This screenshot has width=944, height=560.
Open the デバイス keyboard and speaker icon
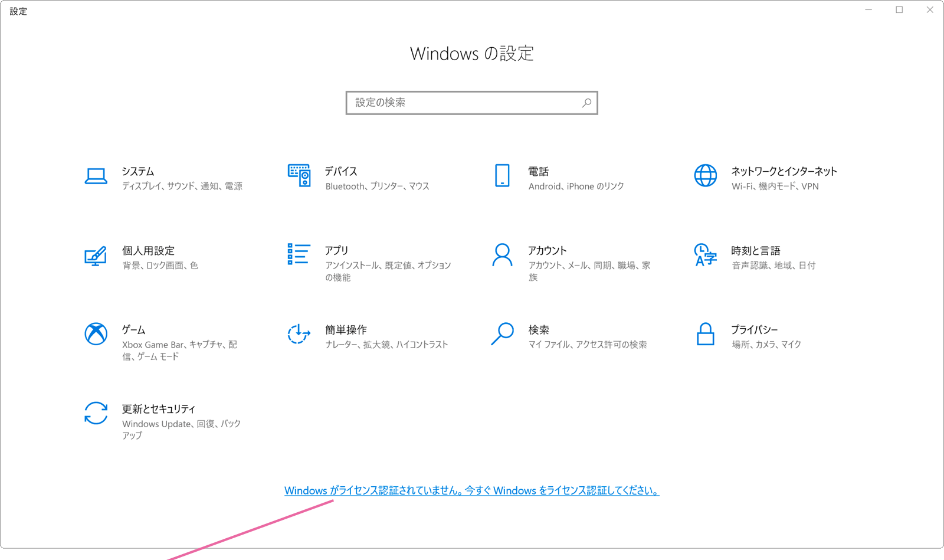[x=299, y=176]
